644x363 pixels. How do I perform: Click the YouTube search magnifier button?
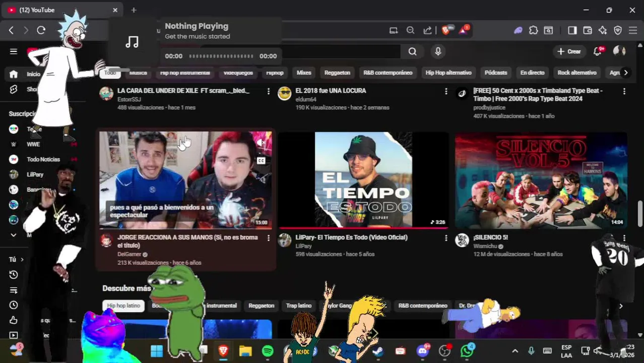click(412, 51)
